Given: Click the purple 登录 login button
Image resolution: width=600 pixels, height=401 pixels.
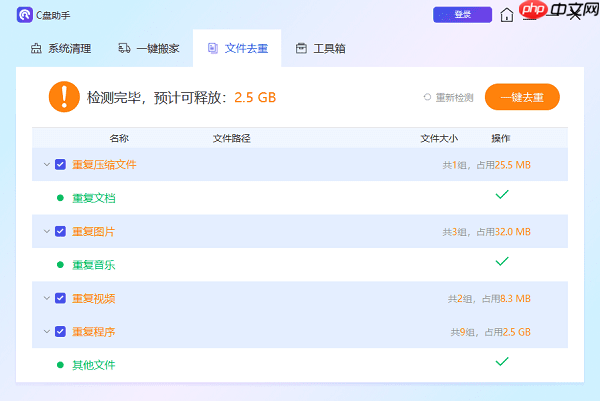Looking at the screenshot, I should coord(462,15).
